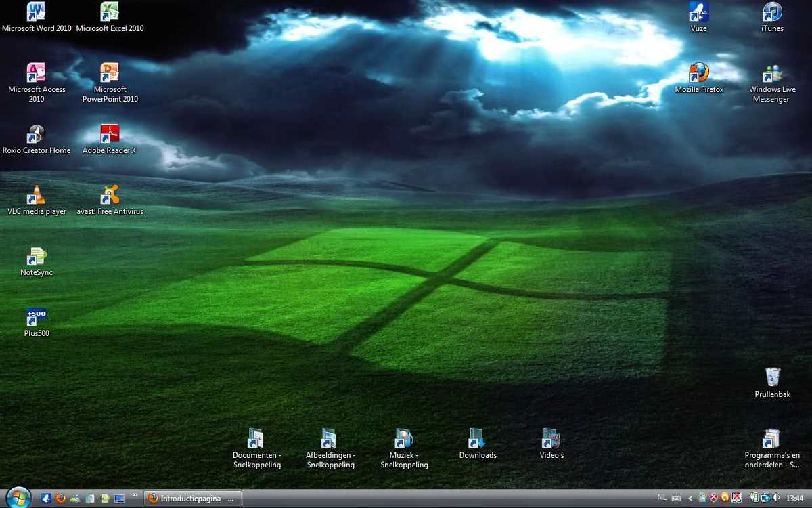
Task: Expand hidden Quick Launch items chevron
Action: point(135,496)
